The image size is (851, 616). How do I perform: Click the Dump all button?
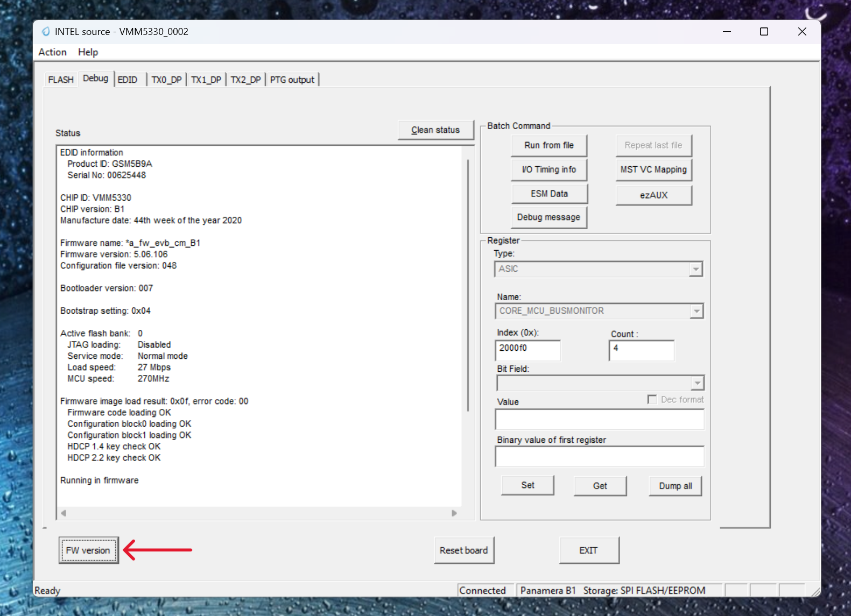coord(676,486)
